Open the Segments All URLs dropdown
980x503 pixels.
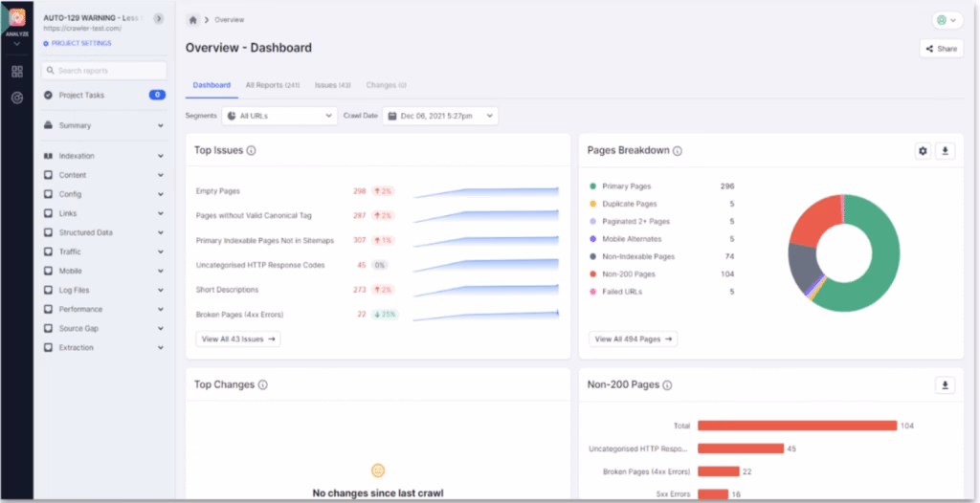278,116
